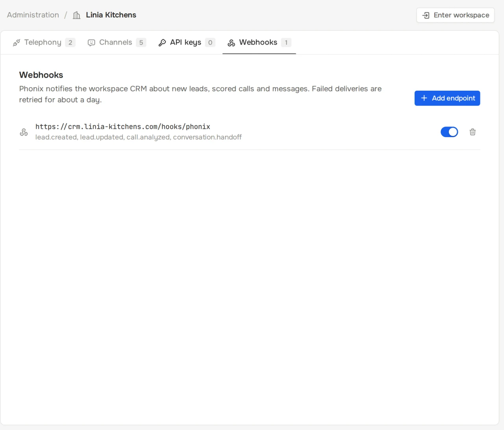Switch to the Telephony tab
The height and width of the screenshot is (430, 504).
pyautogui.click(x=44, y=43)
